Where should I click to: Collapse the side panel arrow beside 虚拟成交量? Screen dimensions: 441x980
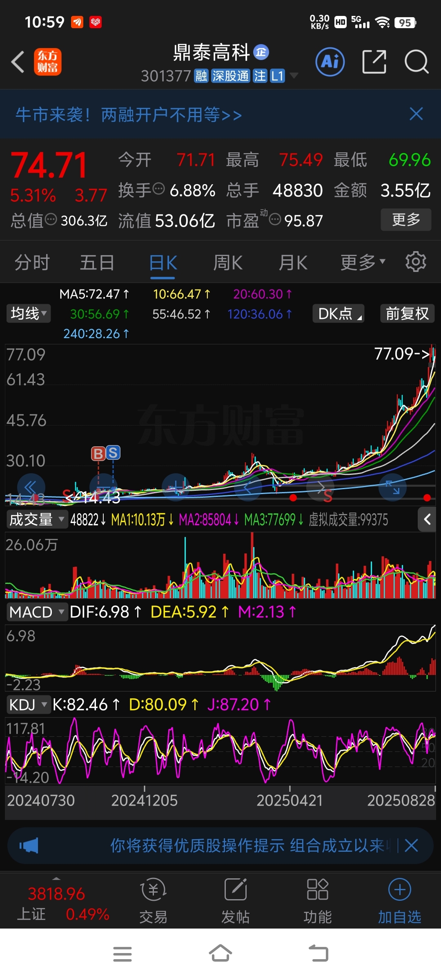coord(428,519)
